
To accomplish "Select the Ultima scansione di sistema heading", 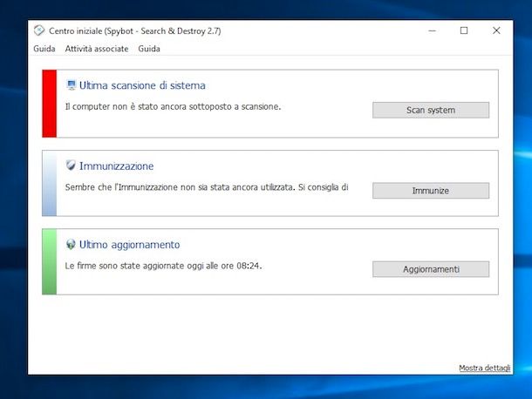I will coord(142,85).
